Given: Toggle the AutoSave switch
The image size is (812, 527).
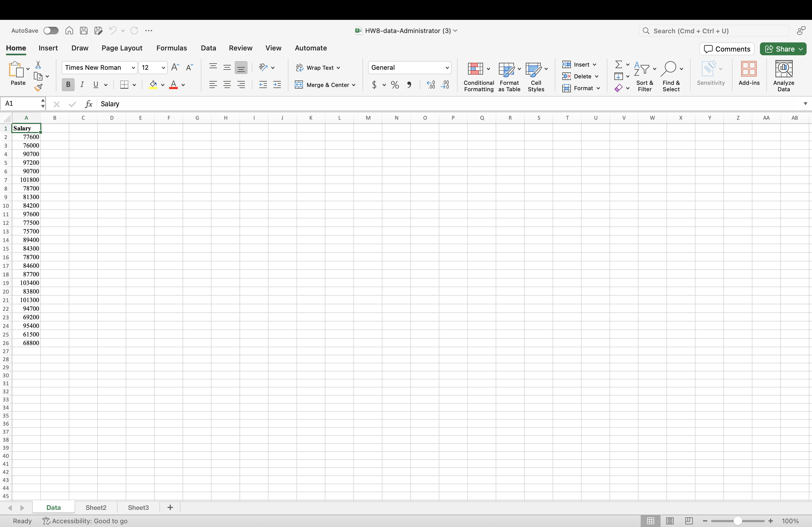Looking at the screenshot, I should (51, 31).
